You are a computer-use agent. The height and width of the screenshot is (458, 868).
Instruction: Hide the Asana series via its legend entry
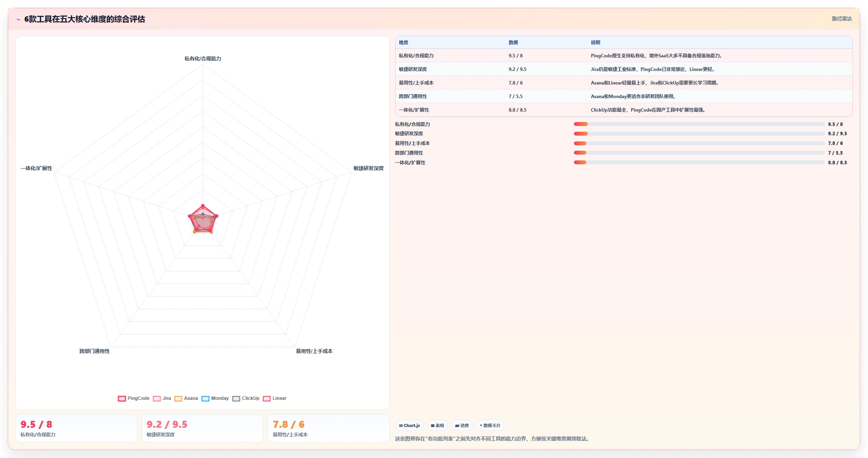pos(186,398)
